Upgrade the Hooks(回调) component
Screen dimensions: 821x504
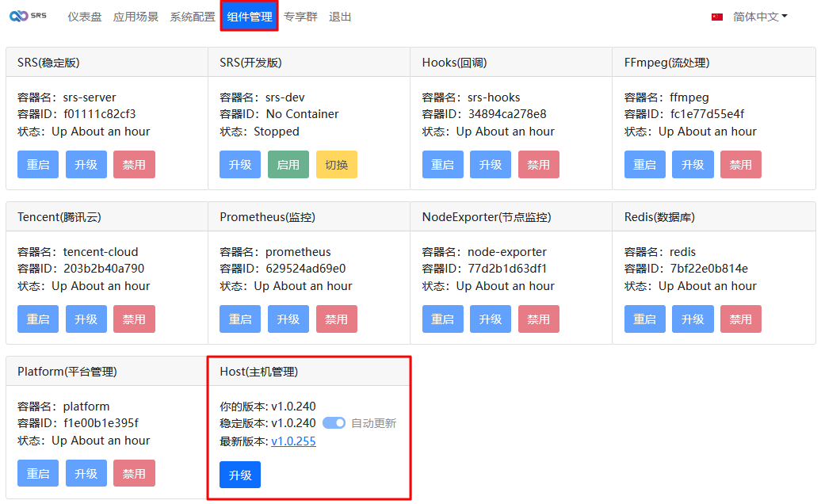coord(490,164)
